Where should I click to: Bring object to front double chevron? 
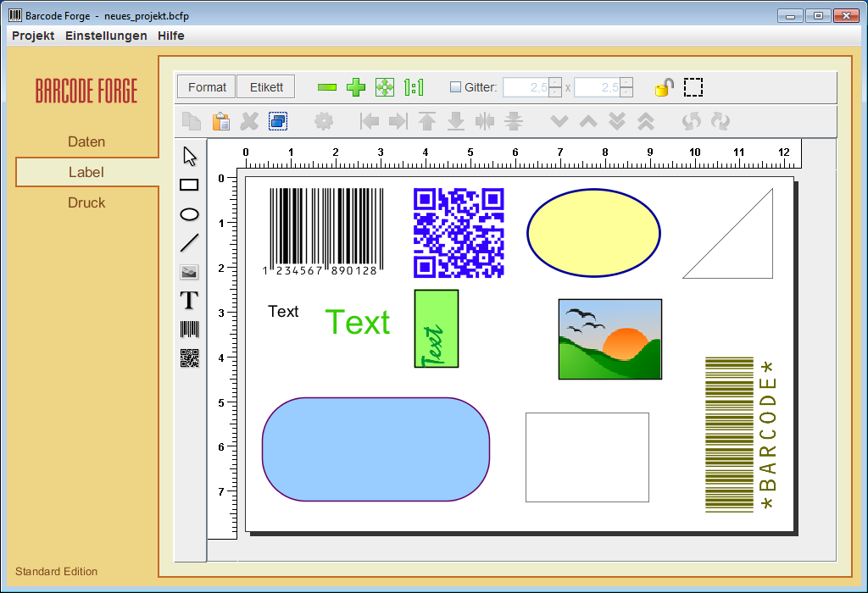[646, 121]
